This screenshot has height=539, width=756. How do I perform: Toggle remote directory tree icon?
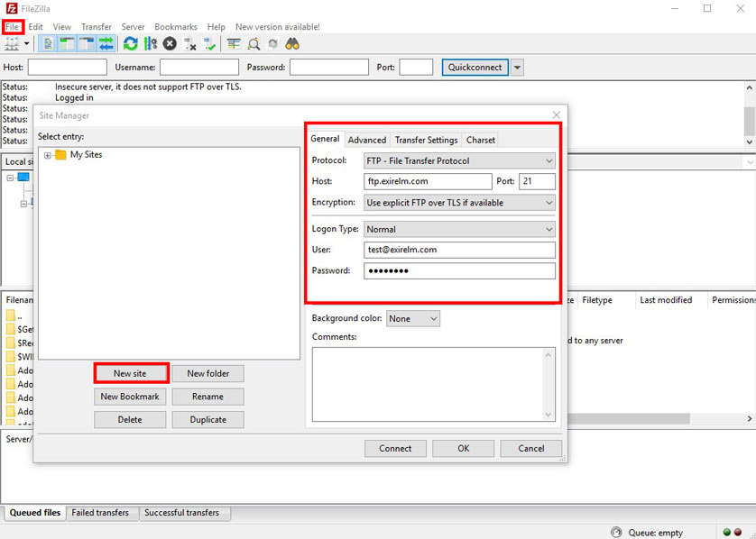(x=87, y=44)
